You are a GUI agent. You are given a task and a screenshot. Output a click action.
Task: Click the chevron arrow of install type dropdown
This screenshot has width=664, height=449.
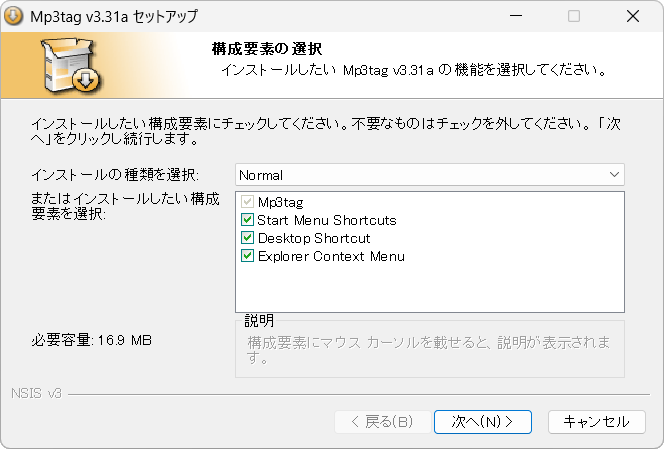coord(614,175)
